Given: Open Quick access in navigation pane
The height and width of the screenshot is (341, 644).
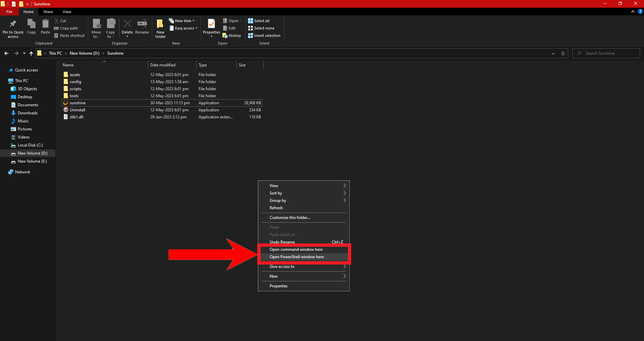Looking at the screenshot, I should coord(26,70).
